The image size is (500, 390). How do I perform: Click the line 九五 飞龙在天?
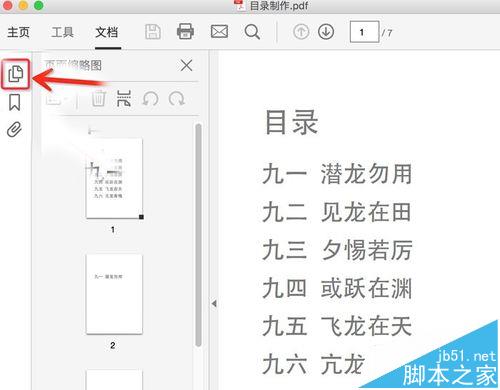coord(337,326)
